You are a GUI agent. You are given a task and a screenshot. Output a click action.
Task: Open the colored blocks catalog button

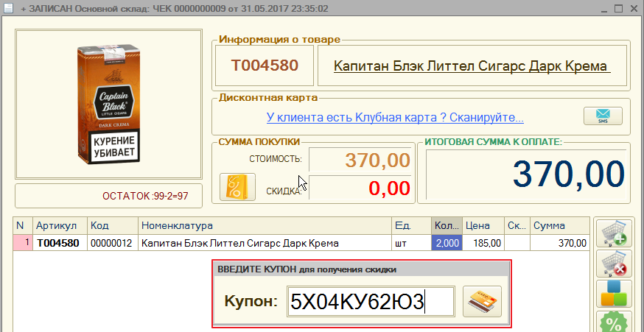(x=614, y=294)
